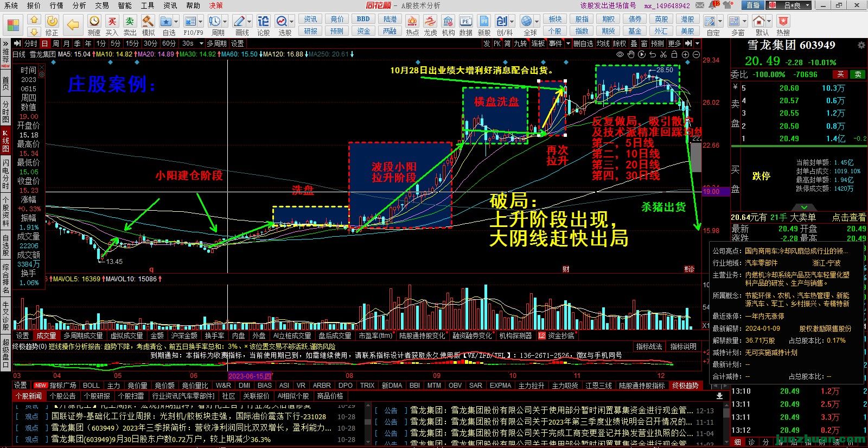Viewport: 868px width, 448px height.
Task: Open the 全球 global markets globe icon
Action: click(x=526, y=21)
